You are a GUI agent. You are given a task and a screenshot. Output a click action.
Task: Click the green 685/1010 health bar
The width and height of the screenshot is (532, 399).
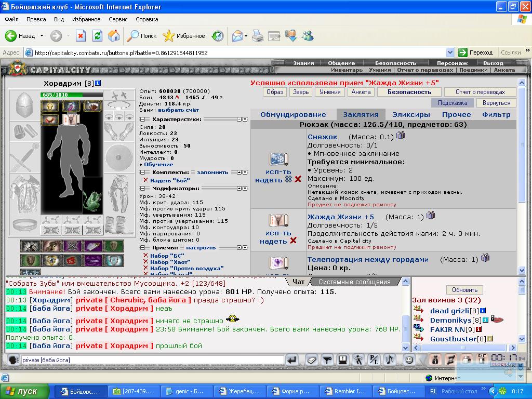64,95
